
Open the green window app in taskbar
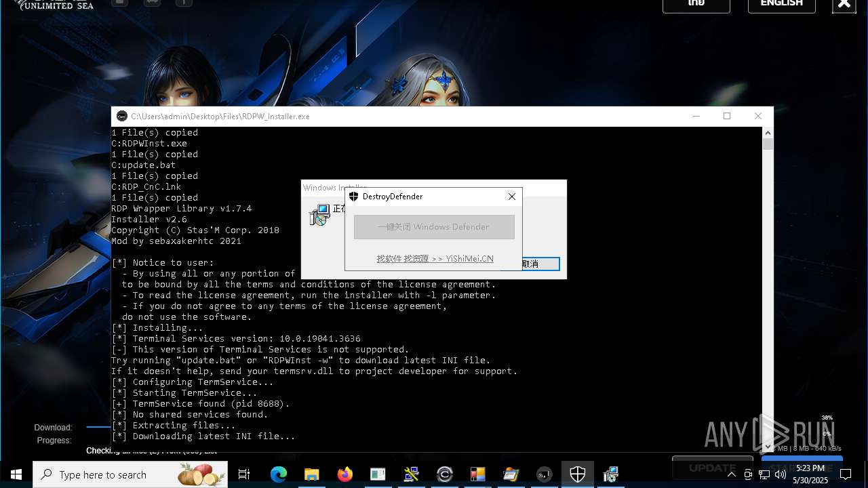pos(378,474)
